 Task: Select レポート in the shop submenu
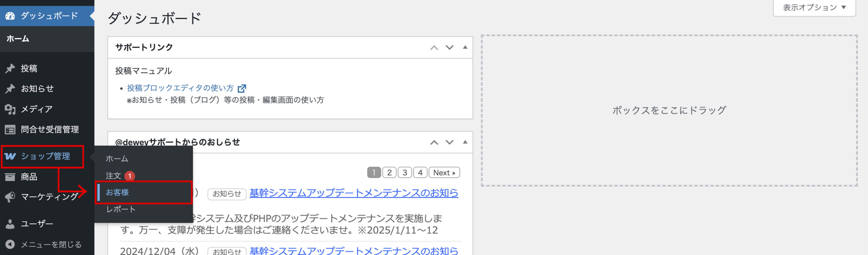[121, 210]
